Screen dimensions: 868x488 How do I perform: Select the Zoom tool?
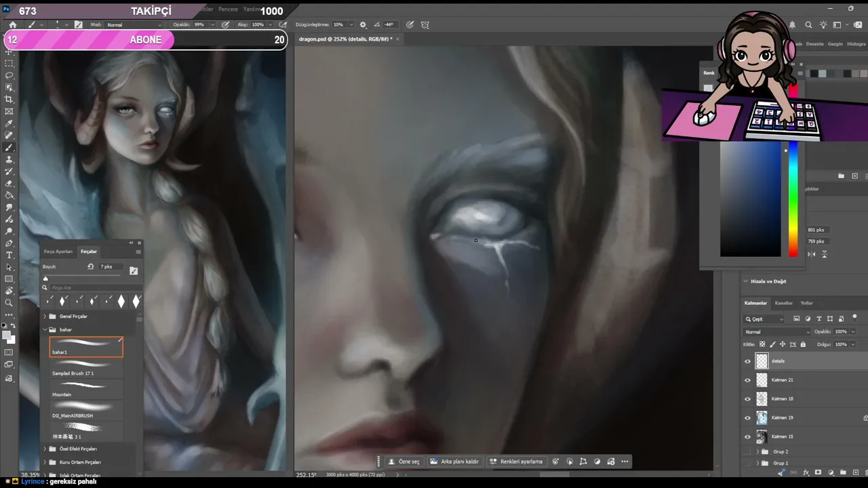[x=9, y=303]
